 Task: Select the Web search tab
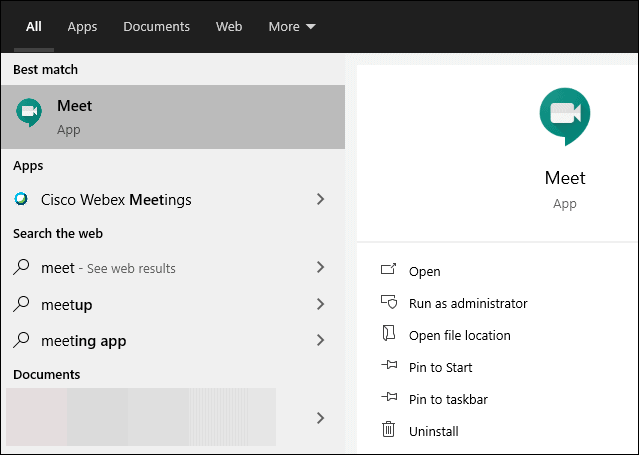click(229, 27)
